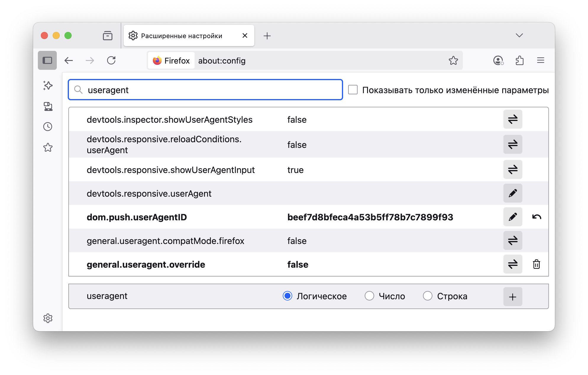Screen dimensions: 588x375
Task: Open sidebar customization settings
Action: (x=48, y=318)
